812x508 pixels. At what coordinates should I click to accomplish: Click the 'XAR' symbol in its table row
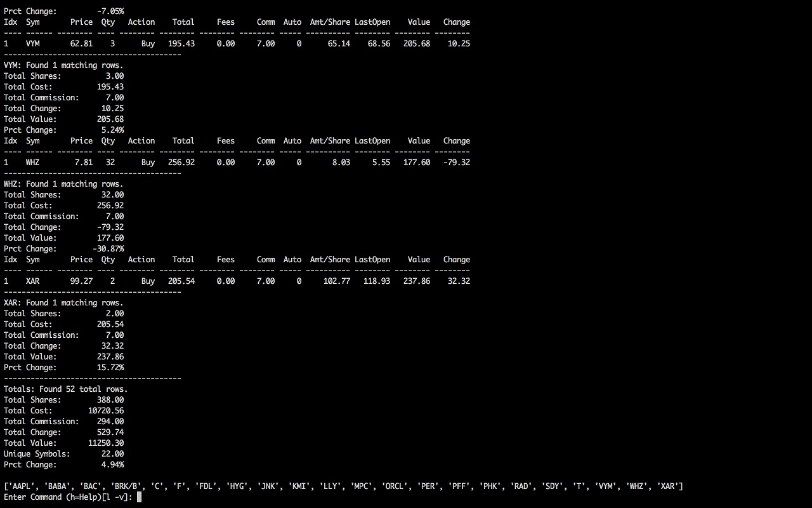[32, 281]
